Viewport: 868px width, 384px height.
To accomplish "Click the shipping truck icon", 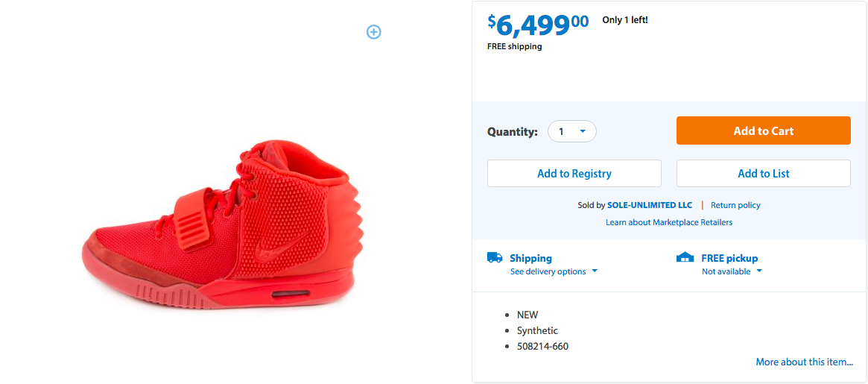I will click(495, 257).
